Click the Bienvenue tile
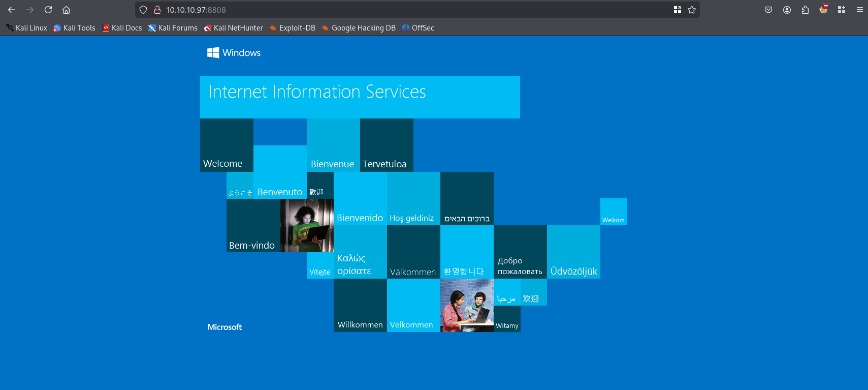The height and width of the screenshot is (390, 868). 333,145
